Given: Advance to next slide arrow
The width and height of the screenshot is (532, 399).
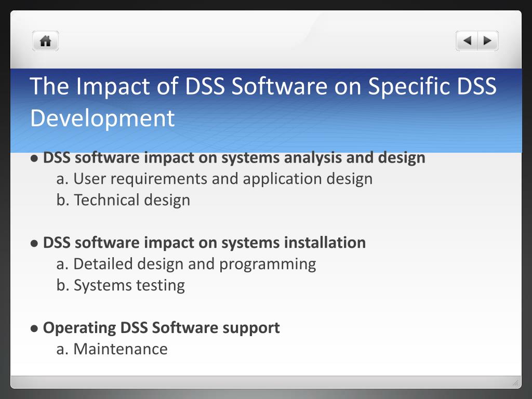Looking at the screenshot, I should pyautogui.click(x=488, y=41).
